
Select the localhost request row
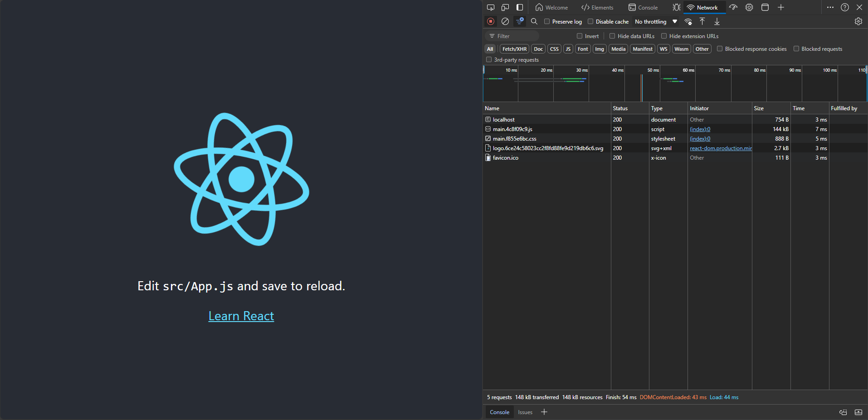(x=675, y=120)
